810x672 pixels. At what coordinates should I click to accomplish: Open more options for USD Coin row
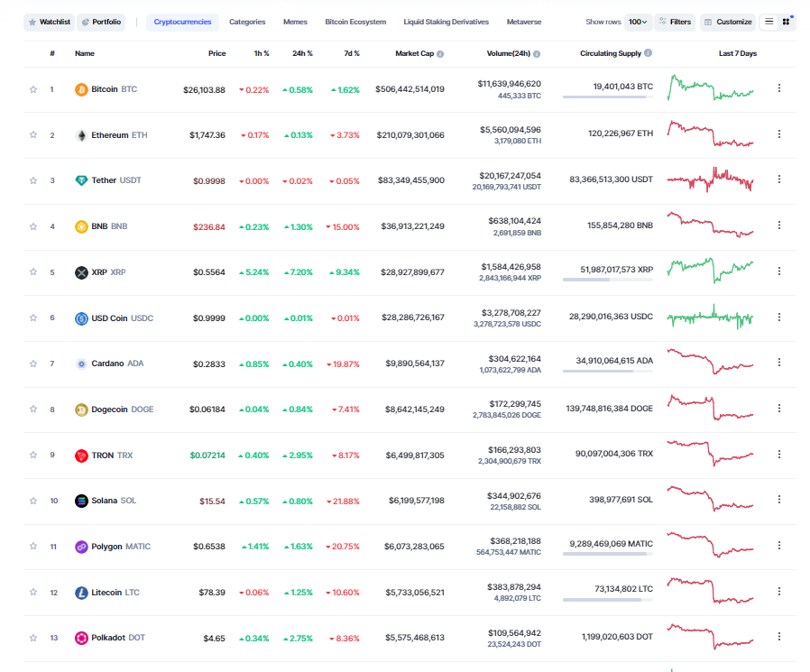tap(779, 317)
